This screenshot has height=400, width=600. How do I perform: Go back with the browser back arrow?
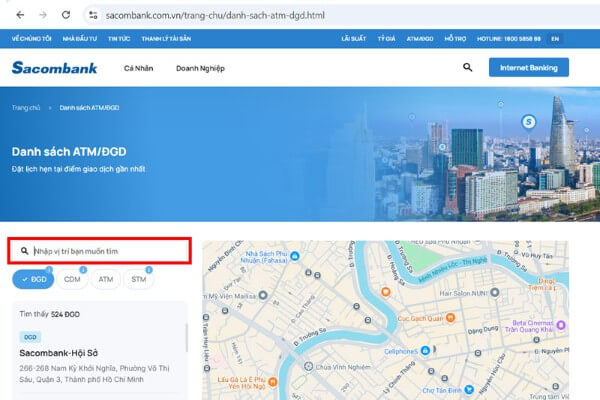[x=20, y=15]
